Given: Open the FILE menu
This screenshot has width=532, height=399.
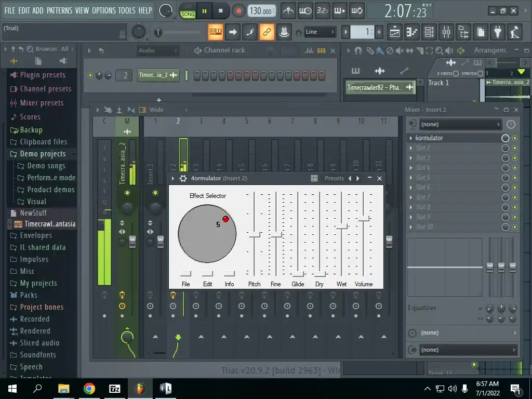Looking at the screenshot, I should (10, 10).
